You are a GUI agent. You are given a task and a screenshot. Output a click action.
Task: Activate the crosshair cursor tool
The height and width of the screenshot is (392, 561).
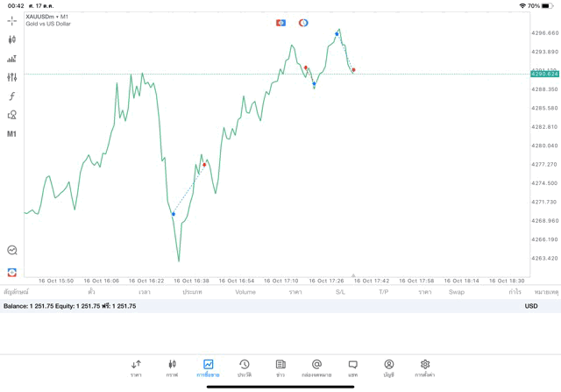point(12,21)
